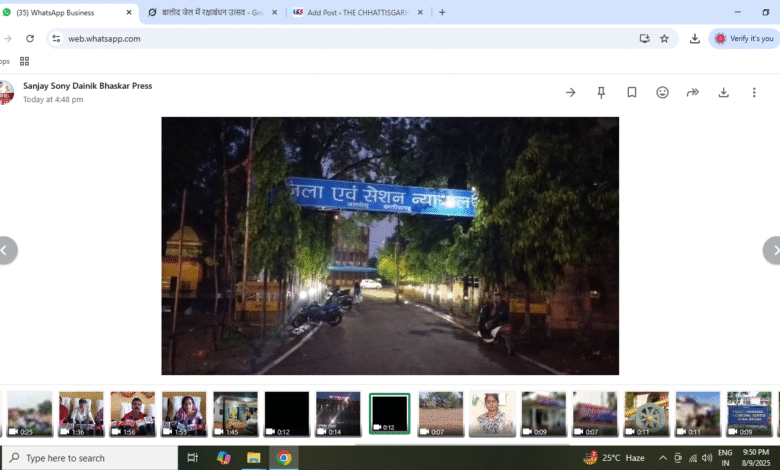Select the 1:56 video thumbnail
The width and height of the screenshot is (780, 470).
[132, 413]
